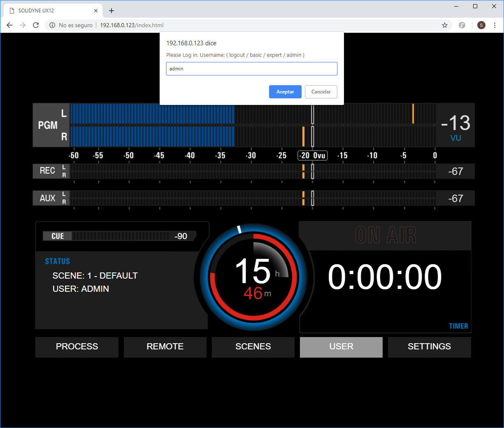Screen dimensions: 504x428
Task: Click the CUE value -90
Action: 181,236
